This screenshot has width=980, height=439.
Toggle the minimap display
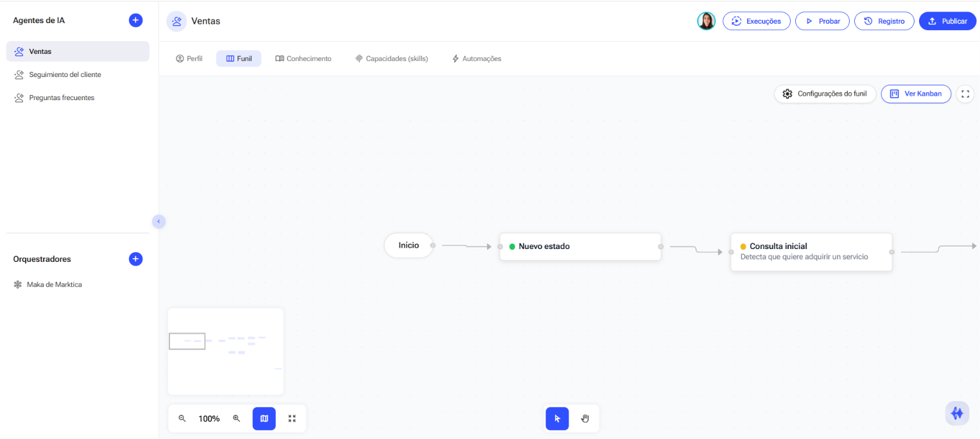264,418
